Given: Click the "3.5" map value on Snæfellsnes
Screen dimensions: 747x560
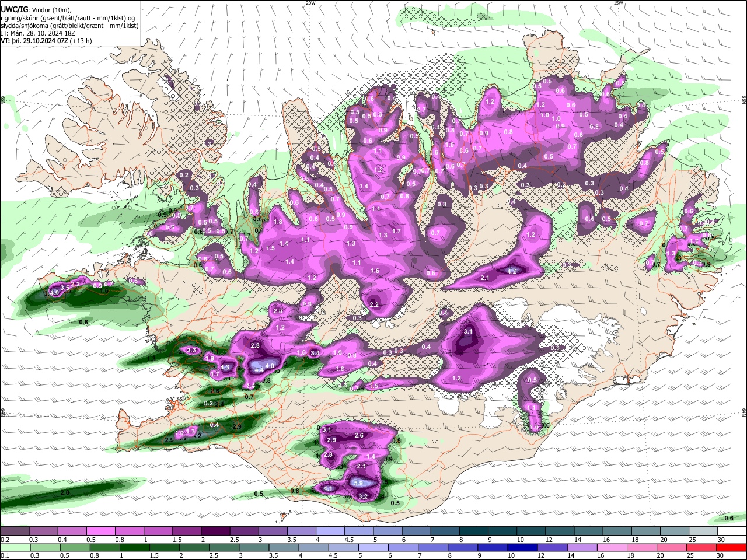Looking at the screenshot, I should [65, 288].
